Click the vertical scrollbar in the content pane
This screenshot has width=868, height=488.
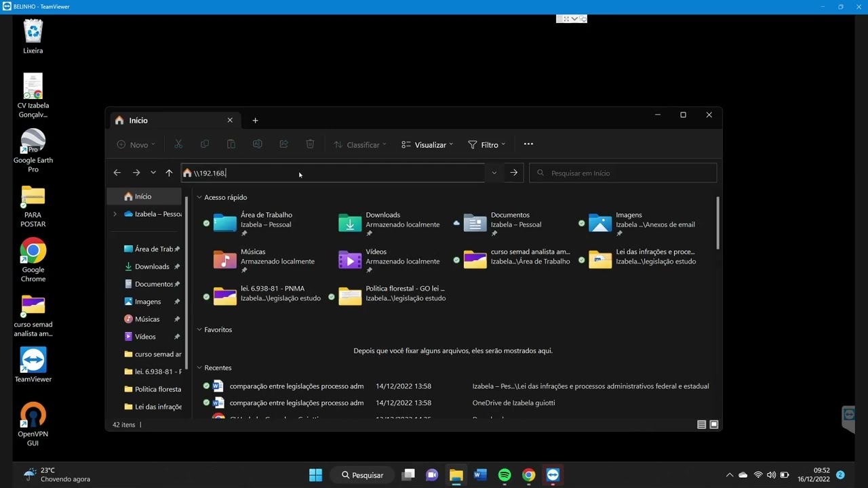pos(717,224)
